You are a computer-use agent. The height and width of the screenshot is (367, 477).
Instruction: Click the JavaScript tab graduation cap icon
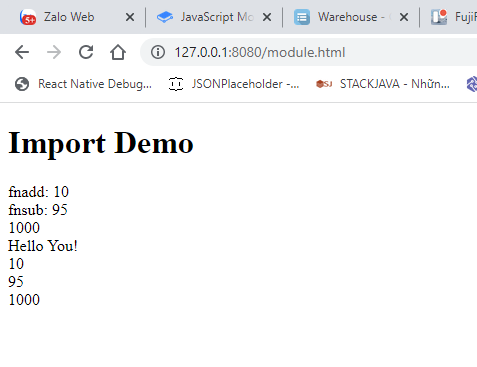(x=165, y=17)
